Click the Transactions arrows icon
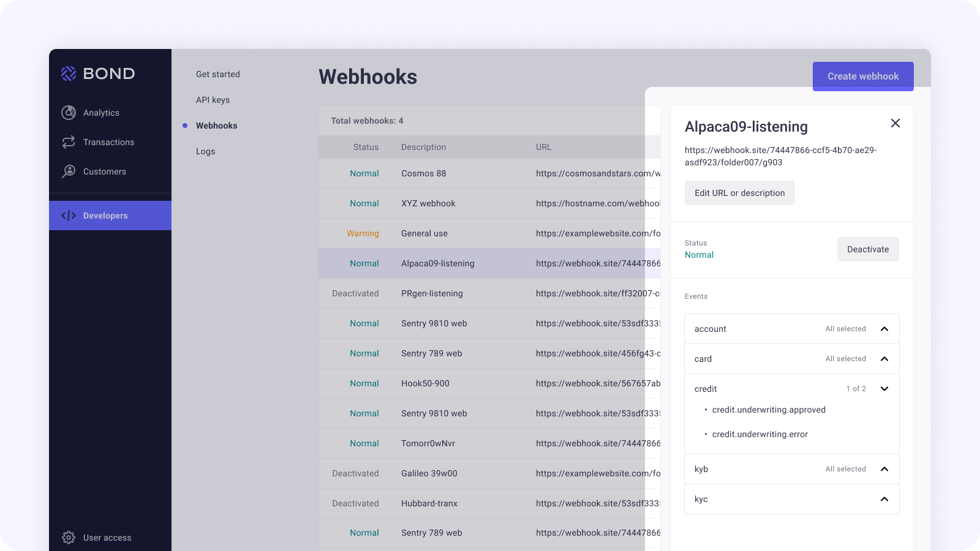Viewport: 980px width, 551px height. [69, 142]
